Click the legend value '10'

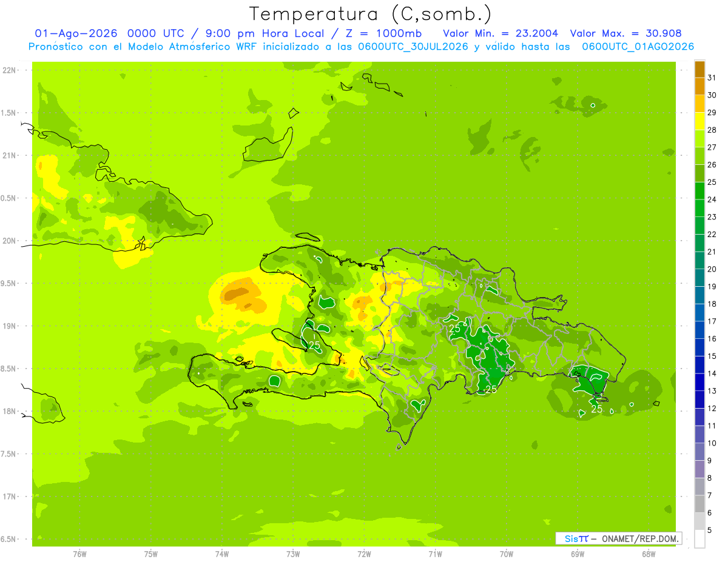[x=712, y=443]
